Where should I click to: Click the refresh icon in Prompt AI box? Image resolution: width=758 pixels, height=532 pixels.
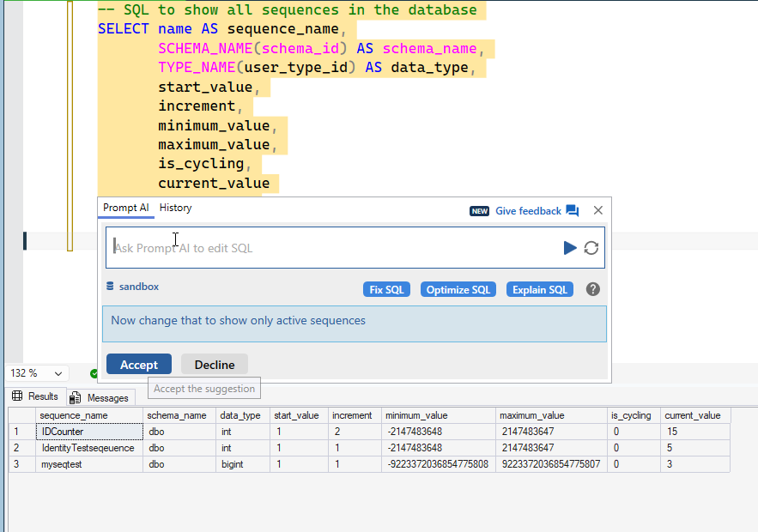[591, 248]
